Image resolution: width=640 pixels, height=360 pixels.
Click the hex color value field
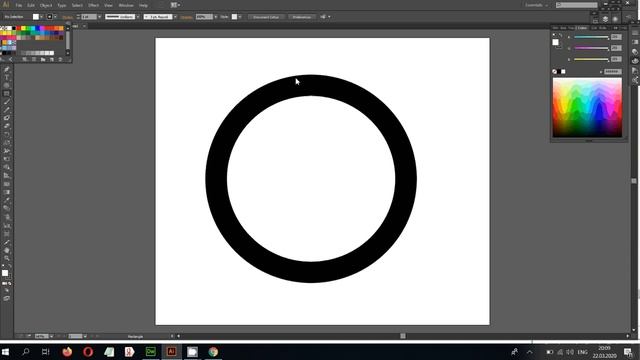[613, 71]
